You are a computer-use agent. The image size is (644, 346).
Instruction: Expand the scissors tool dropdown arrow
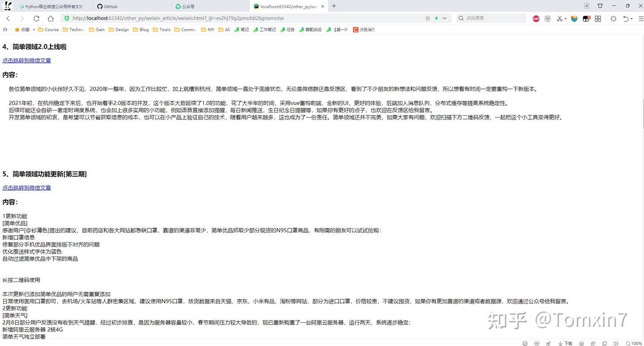(566, 18)
